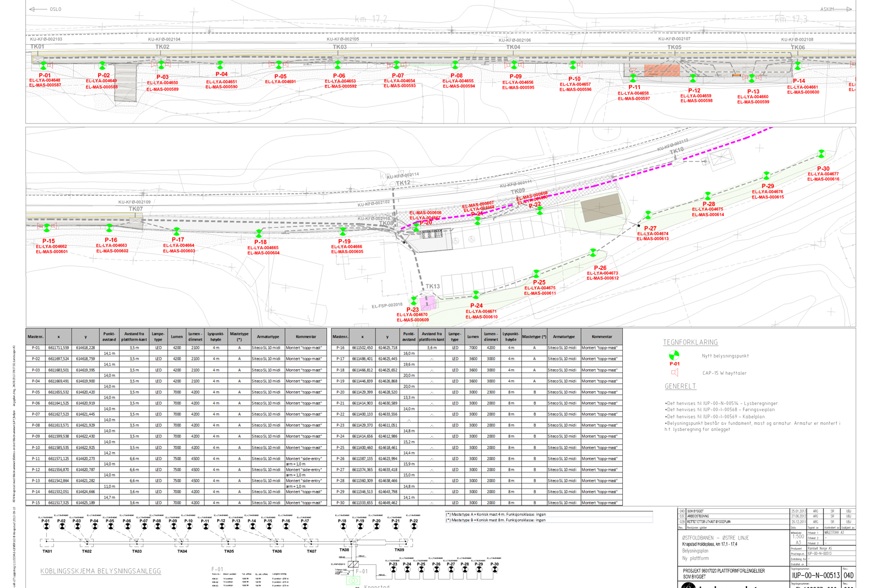Click the Kommentar header in the right table
The width and height of the screenshot is (882, 588).
[x=602, y=336]
